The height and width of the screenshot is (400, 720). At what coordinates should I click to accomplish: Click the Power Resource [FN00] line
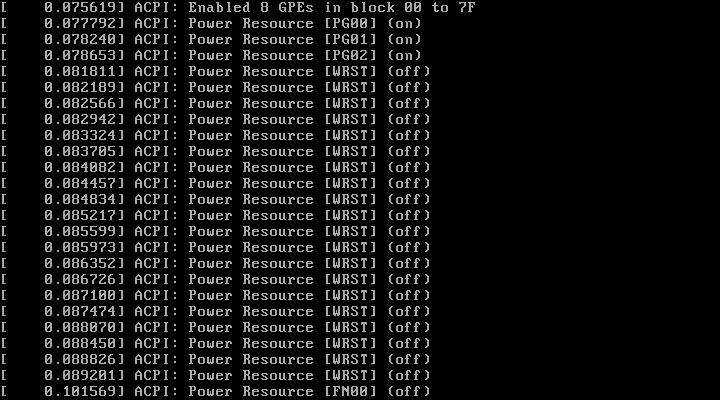(x=216, y=391)
